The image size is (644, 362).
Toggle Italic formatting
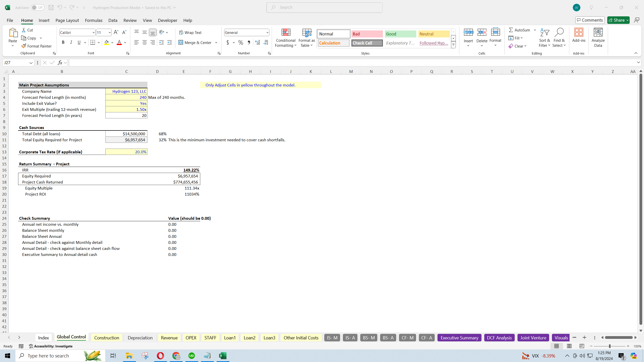(x=71, y=42)
